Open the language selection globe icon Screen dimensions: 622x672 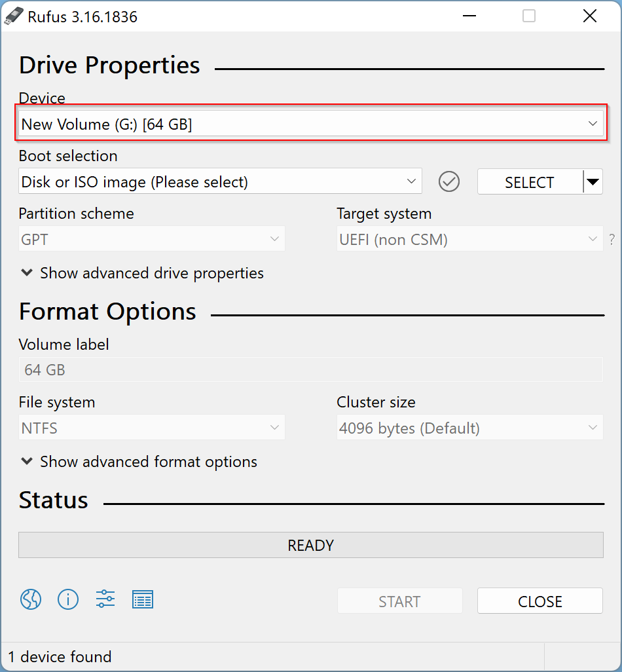[x=30, y=599]
